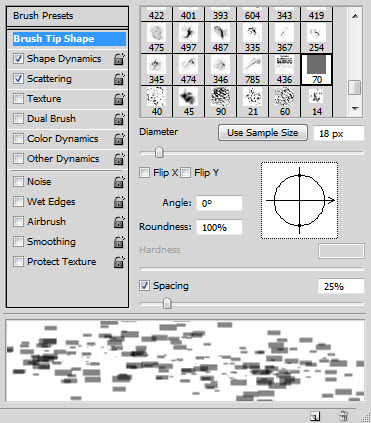Toggle lock icon next to Airbrush
This screenshot has height=423, width=371.
pos(119,222)
